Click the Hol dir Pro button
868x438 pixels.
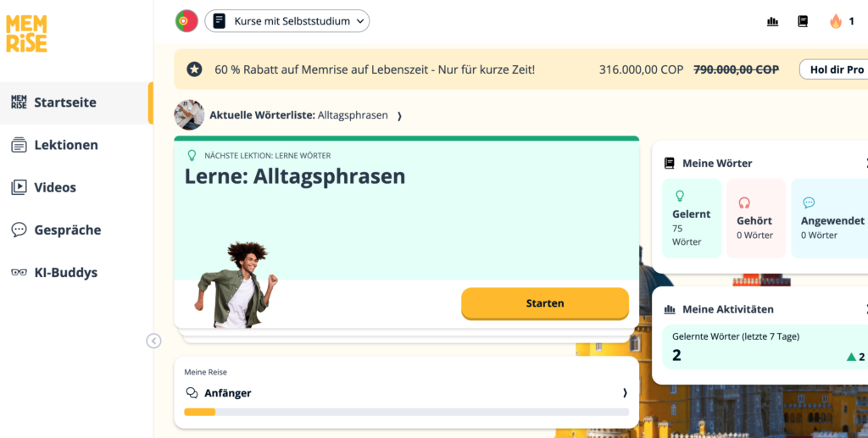834,69
